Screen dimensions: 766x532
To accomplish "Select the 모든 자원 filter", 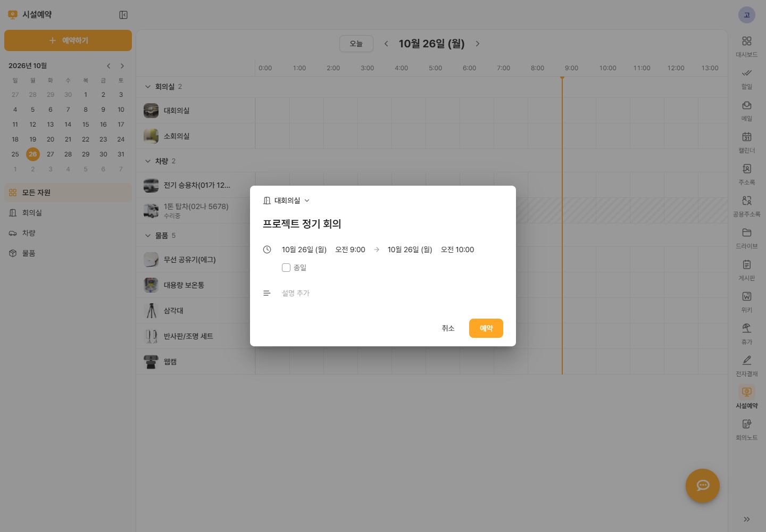I will coord(68,193).
